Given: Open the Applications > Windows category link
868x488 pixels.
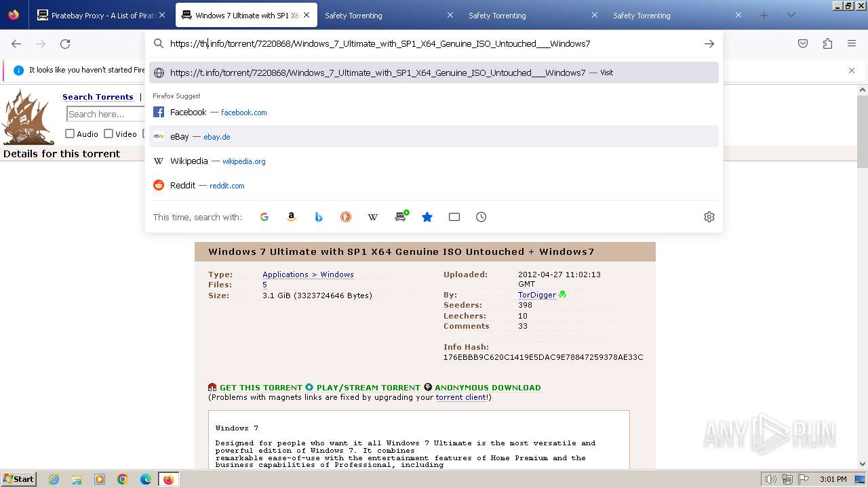Looking at the screenshot, I should [x=308, y=274].
